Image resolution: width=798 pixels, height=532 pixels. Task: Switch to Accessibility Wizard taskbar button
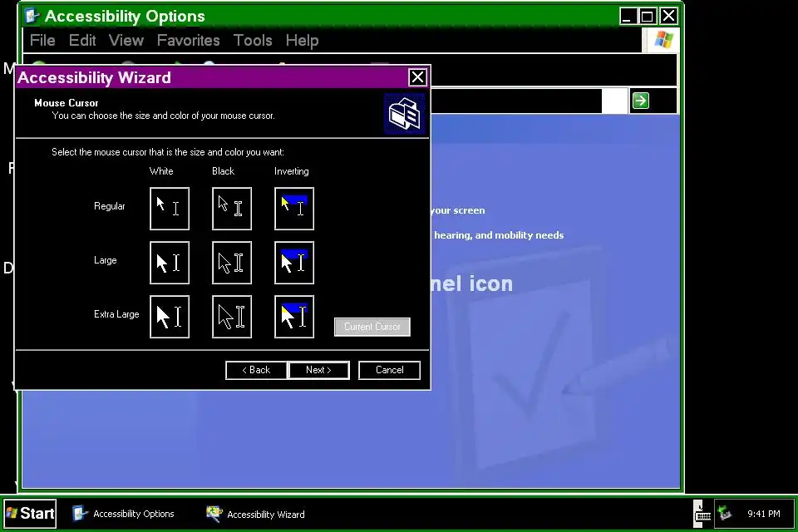255,515
